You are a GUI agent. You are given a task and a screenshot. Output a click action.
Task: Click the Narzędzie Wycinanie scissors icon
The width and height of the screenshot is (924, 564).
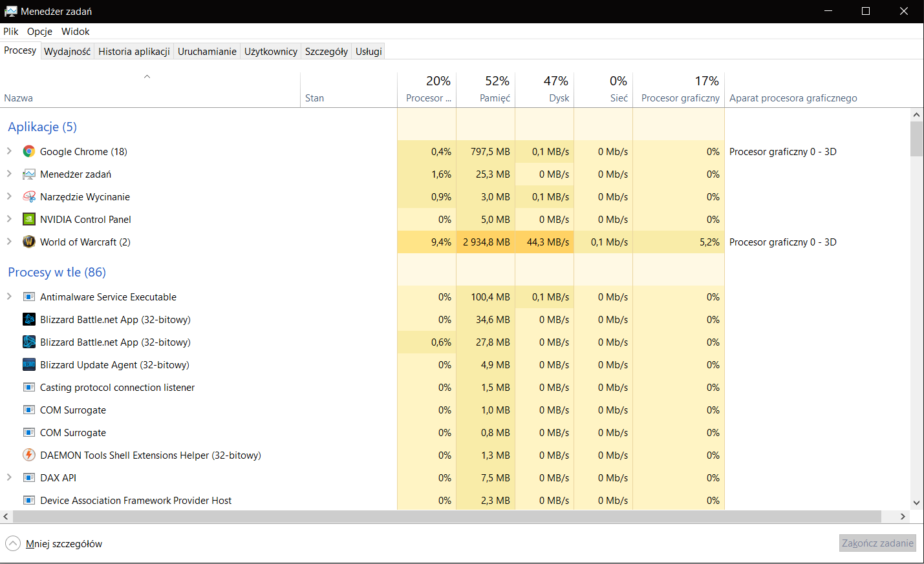pyautogui.click(x=28, y=196)
